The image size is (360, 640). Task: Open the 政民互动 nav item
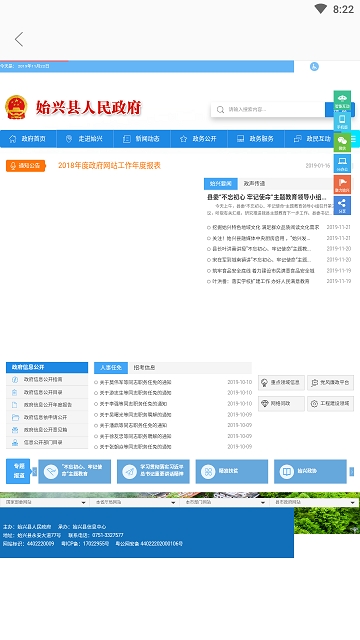(313, 139)
